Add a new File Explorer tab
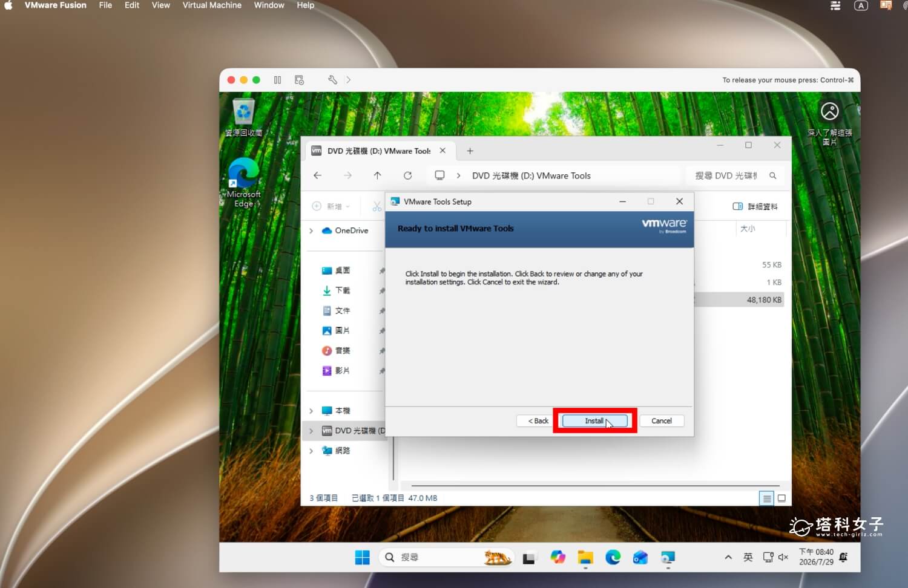 click(470, 151)
